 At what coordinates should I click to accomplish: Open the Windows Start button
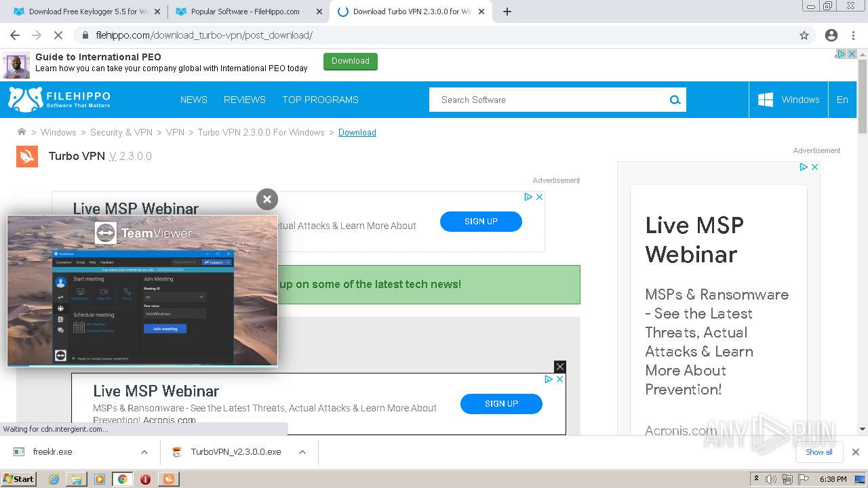tap(18, 479)
